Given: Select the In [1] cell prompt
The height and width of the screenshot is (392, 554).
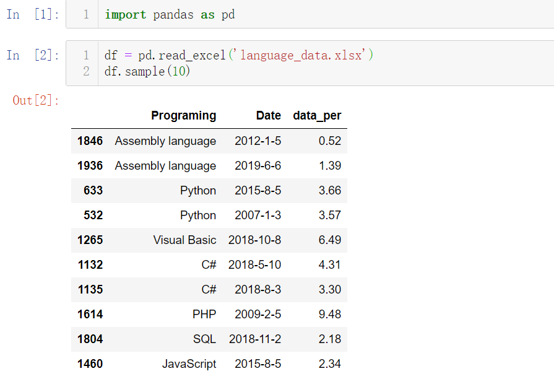Looking at the screenshot, I should coord(33,15).
